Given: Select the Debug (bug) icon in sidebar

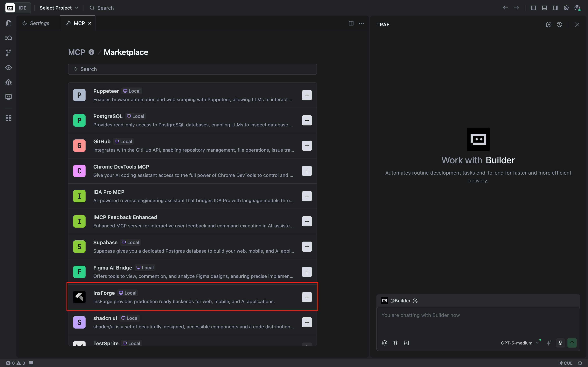Looking at the screenshot, I should click(9, 82).
